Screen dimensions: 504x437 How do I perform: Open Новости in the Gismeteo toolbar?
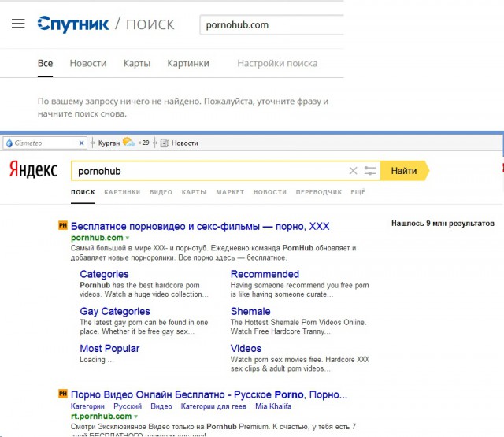coord(184,143)
